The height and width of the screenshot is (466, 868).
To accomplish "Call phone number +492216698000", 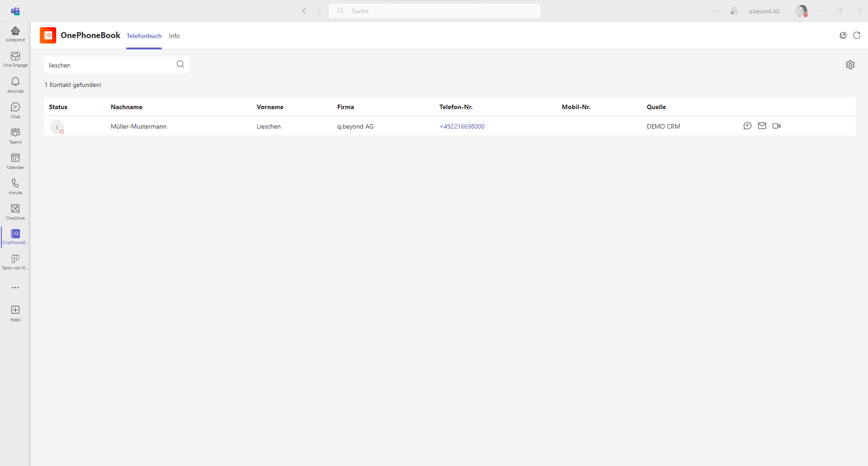I will pyautogui.click(x=462, y=127).
